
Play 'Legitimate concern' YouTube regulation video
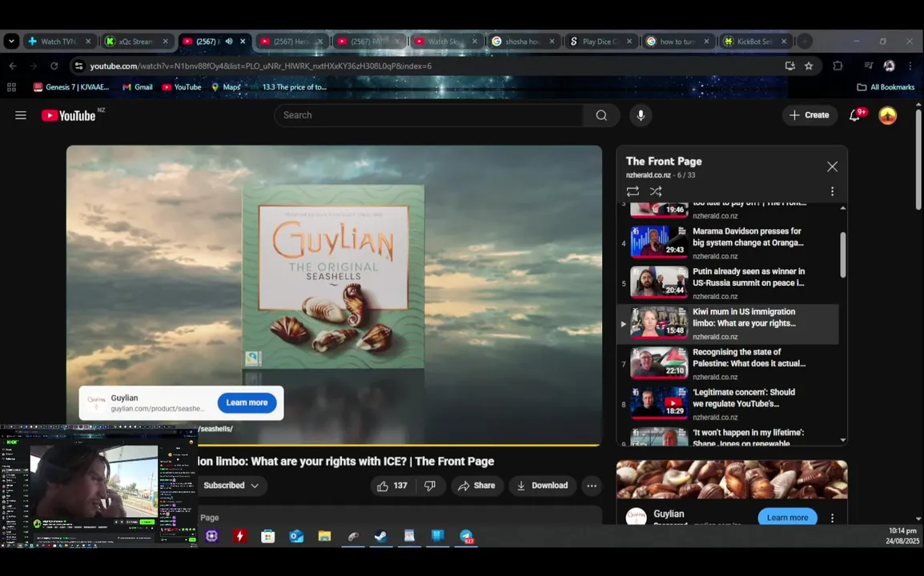pyautogui.click(x=728, y=404)
